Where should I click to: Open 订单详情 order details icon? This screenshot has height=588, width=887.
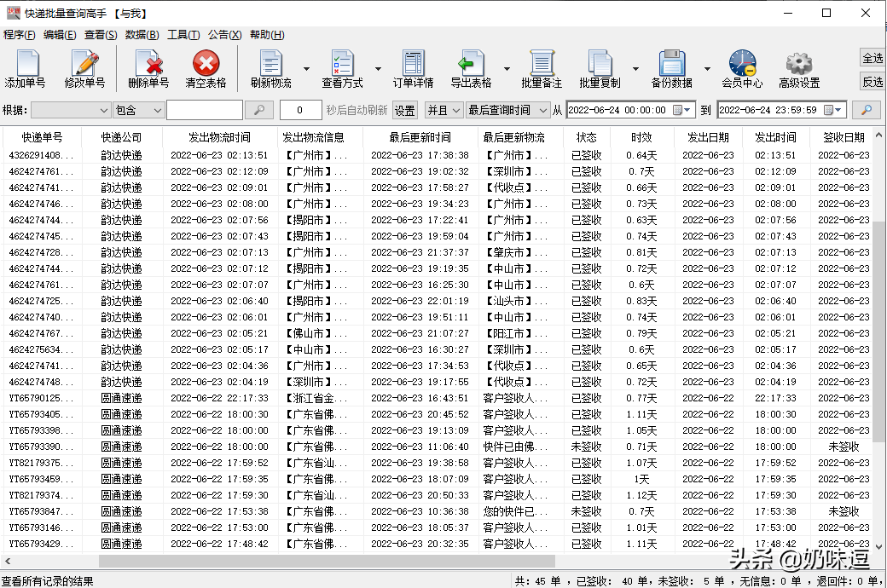pyautogui.click(x=414, y=68)
